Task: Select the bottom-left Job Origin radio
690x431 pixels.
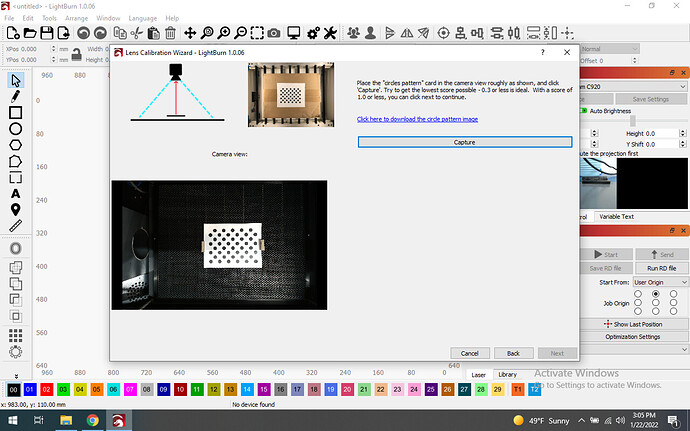Action: 638,311
